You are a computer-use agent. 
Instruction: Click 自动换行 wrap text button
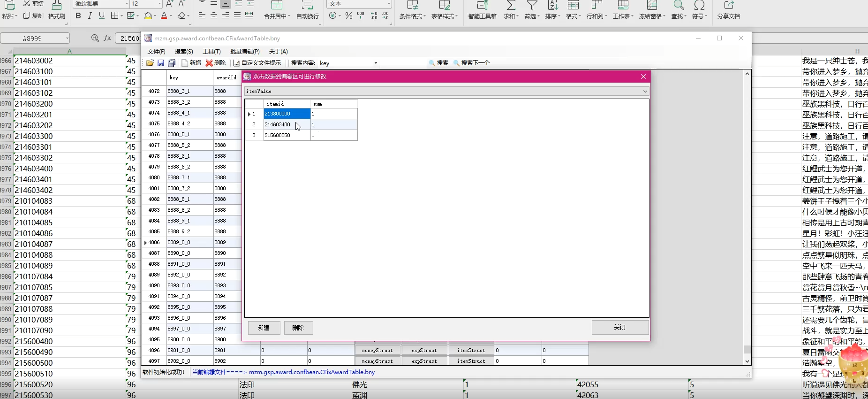(x=308, y=9)
